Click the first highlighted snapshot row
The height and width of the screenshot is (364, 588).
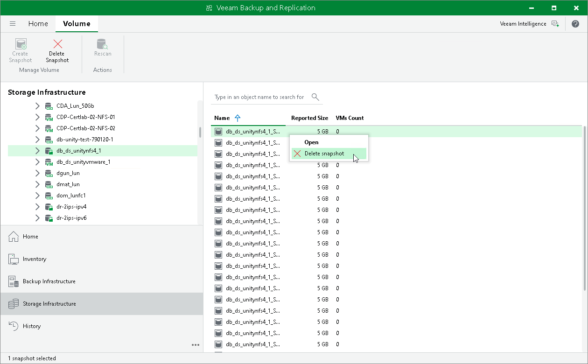(x=397, y=132)
